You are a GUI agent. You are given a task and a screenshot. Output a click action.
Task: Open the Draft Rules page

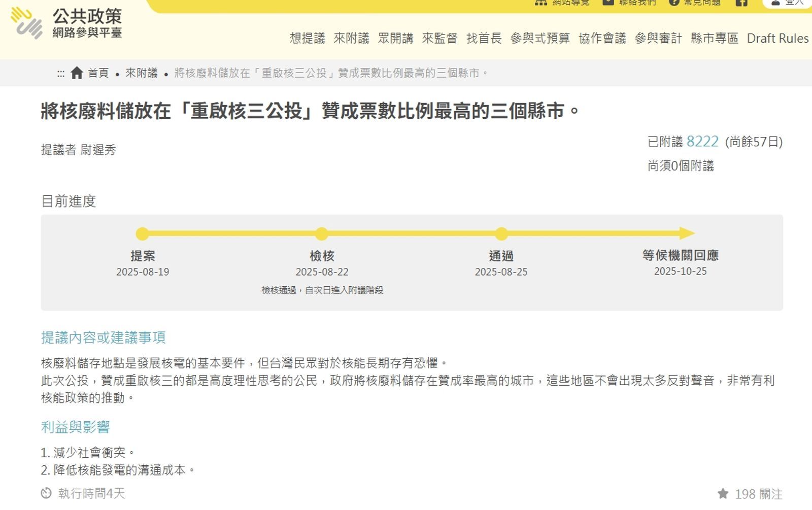pos(777,38)
